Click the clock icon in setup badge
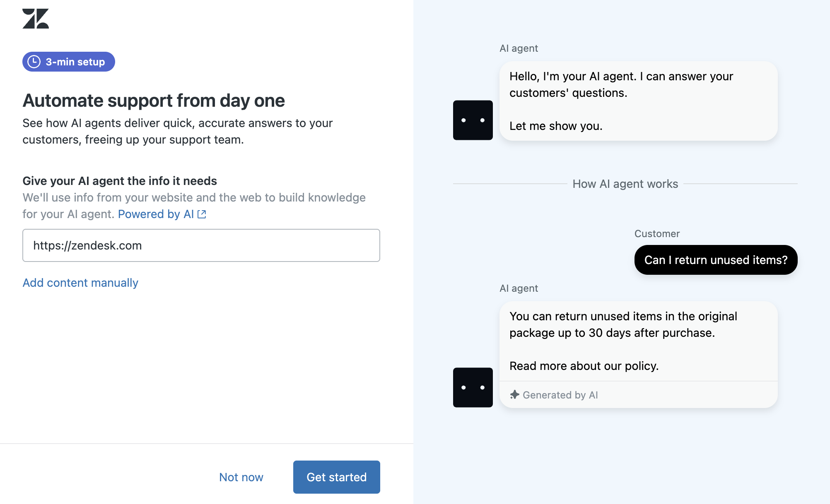Viewport: 830px width, 504px height. point(34,62)
